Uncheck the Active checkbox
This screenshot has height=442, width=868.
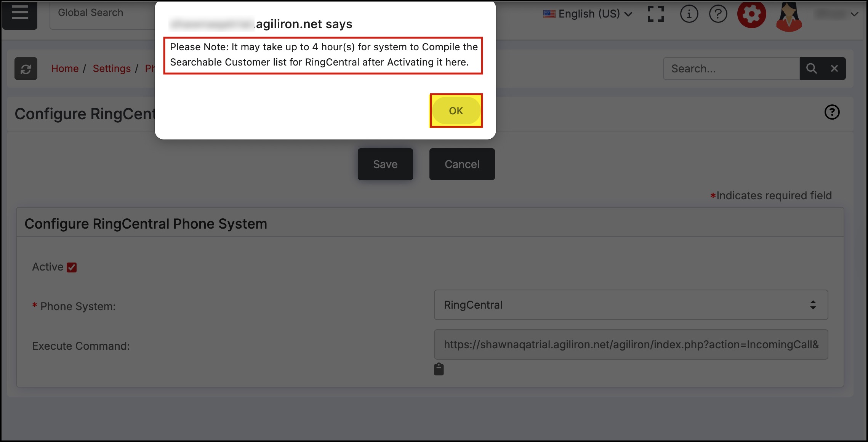(x=72, y=267)
